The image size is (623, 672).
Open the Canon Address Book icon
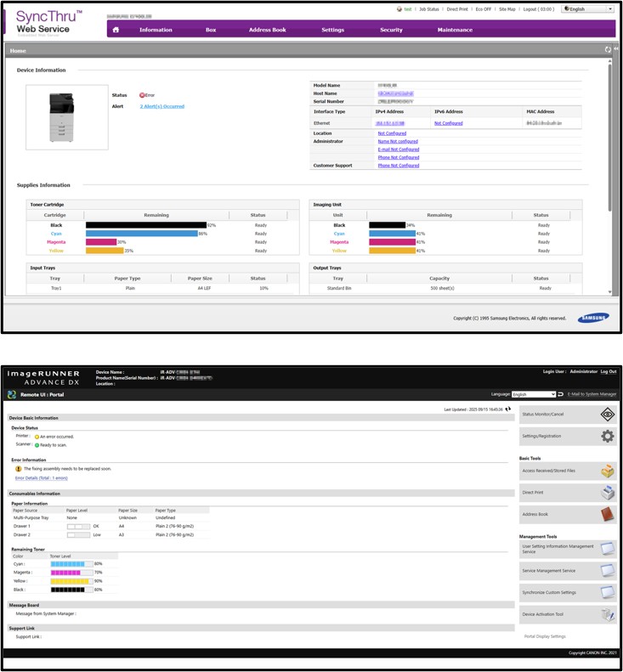[608, 514]
